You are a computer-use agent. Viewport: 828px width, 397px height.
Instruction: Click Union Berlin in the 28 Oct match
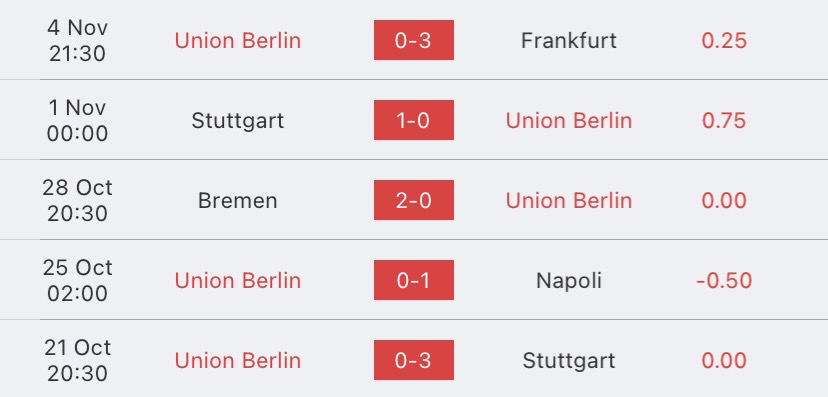(x=569, y=201)
